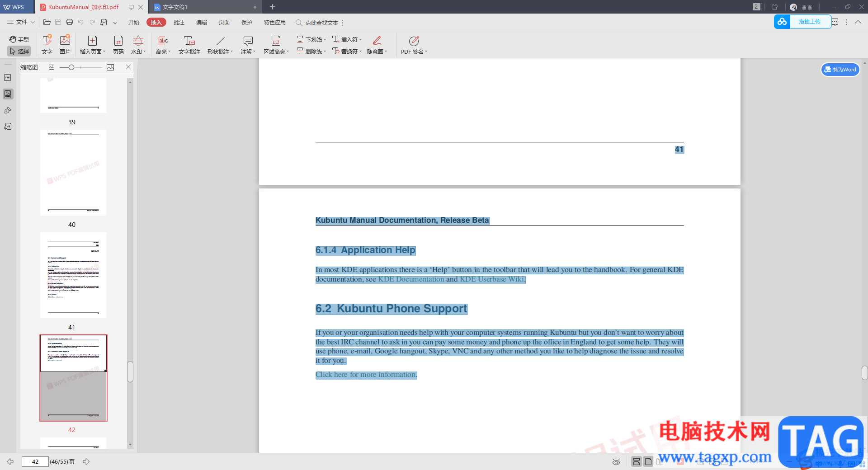868x470 pixels.
Task: Close the thumbnail (缩略图) panel
Action: pos(128,67)
